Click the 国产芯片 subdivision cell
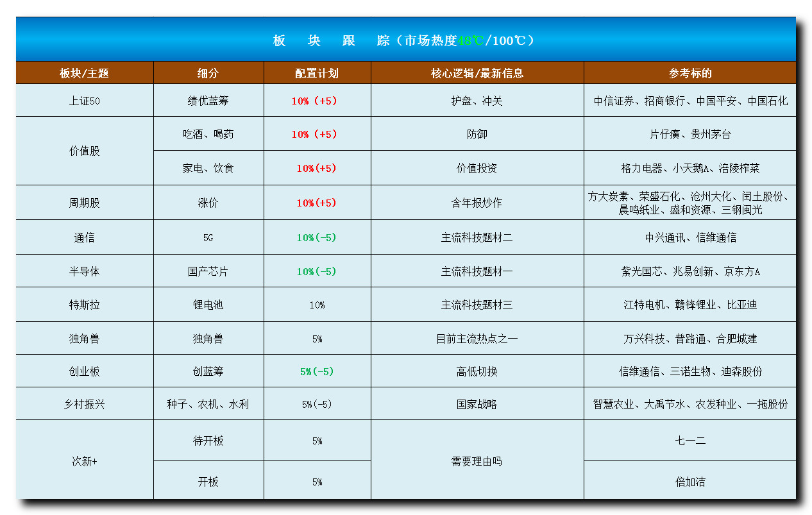812x515 pixels. [x=208, y=271]
